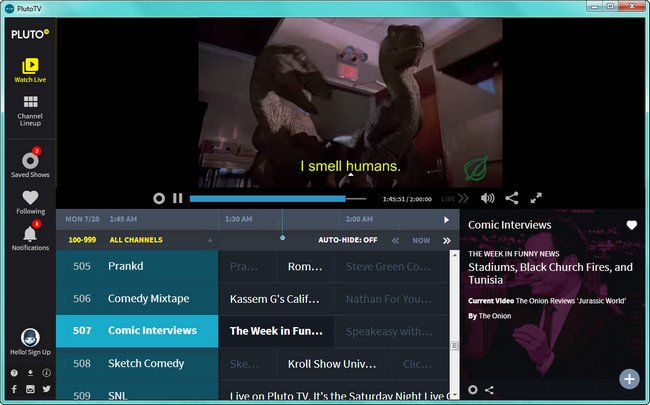
Task: Click the download icon in sidebar
Action: coord(30,373)
